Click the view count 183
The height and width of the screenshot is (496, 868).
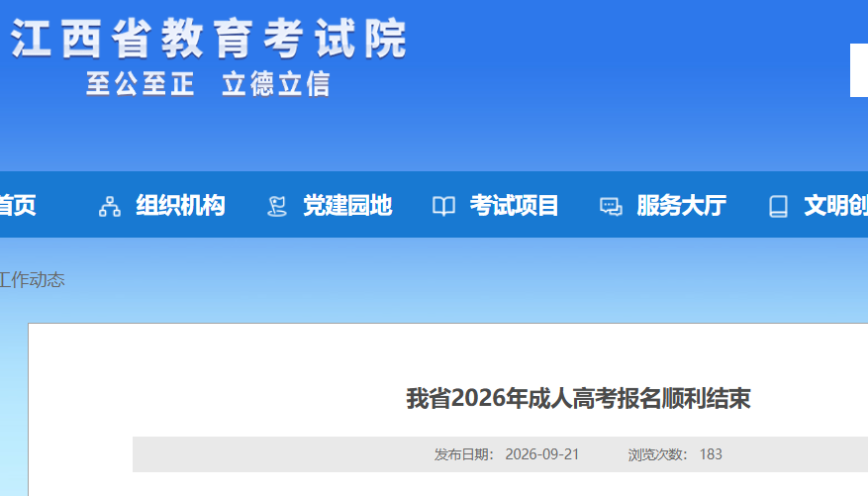pyautogui.click(x=711, y=454)
